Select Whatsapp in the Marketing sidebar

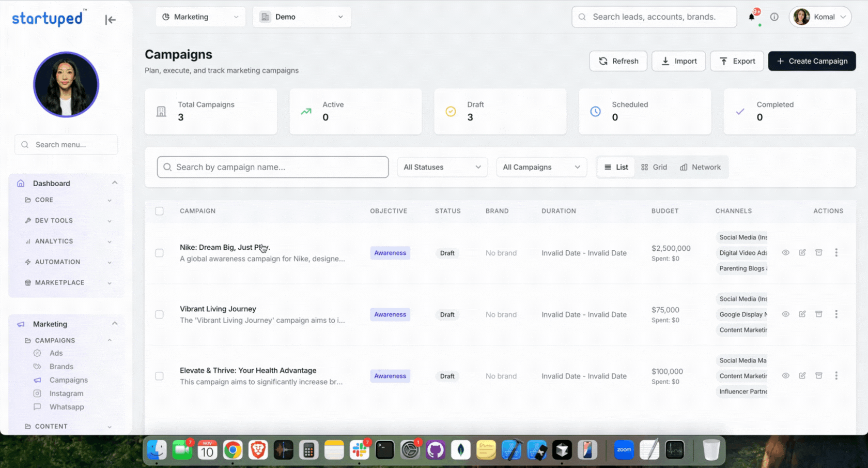click(67, 406)
